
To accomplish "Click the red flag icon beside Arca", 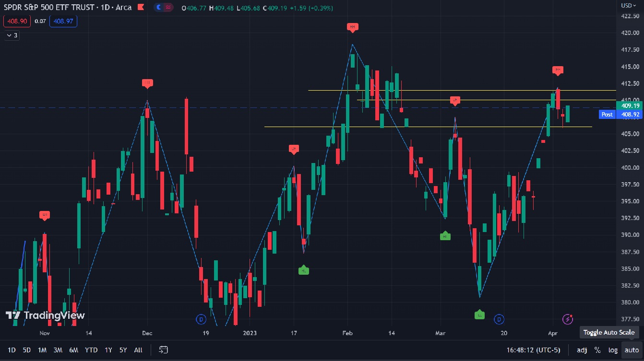I will tap(141, 8).
